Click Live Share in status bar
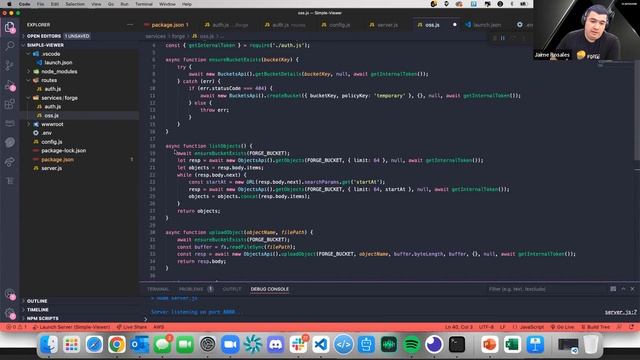The height and width of the screenshot is (360, 640). pos(131,327)
